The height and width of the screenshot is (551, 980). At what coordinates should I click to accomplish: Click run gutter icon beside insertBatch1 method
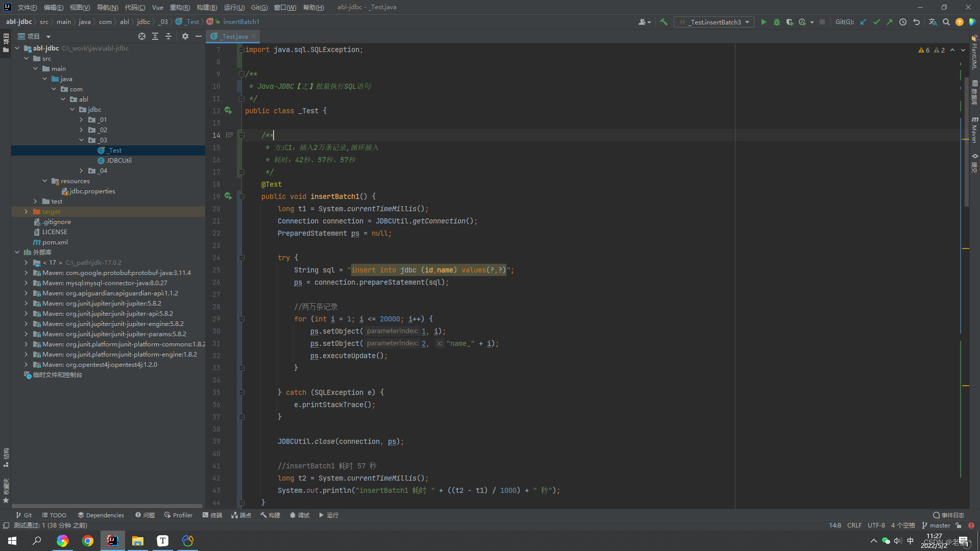pyautogui.click(x=228, y=196)
